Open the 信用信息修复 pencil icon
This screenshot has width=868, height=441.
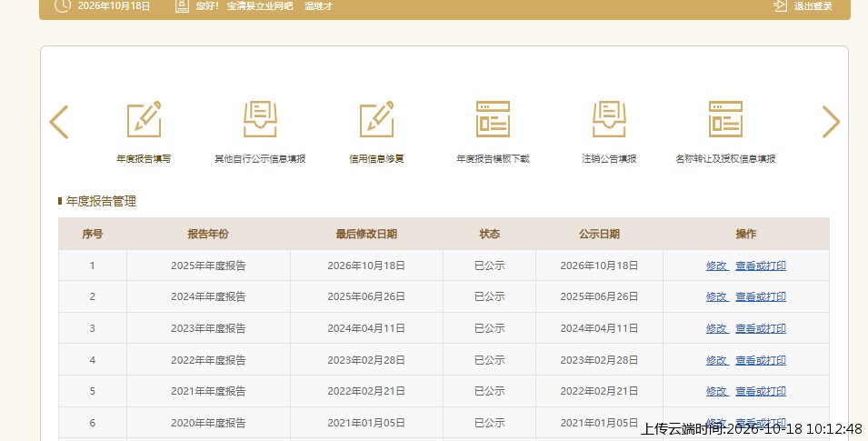click(376, 119)
